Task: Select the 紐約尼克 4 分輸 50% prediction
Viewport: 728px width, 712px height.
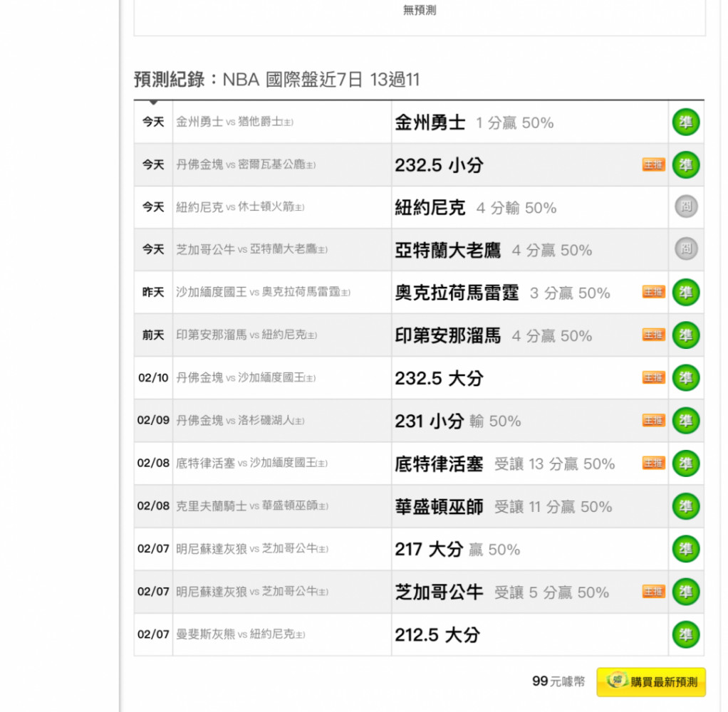Action: (x=475, y=208)
